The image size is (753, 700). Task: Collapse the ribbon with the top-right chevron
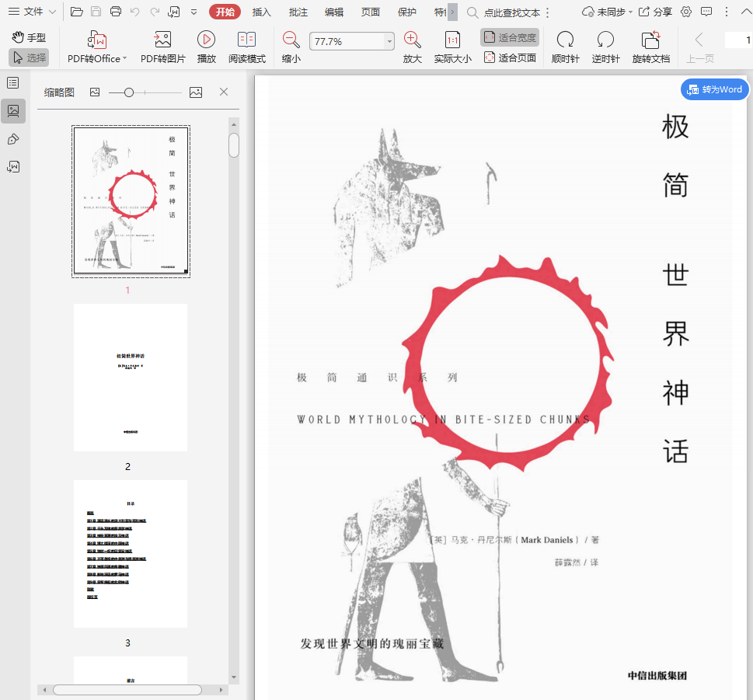[x=746, y=12]
